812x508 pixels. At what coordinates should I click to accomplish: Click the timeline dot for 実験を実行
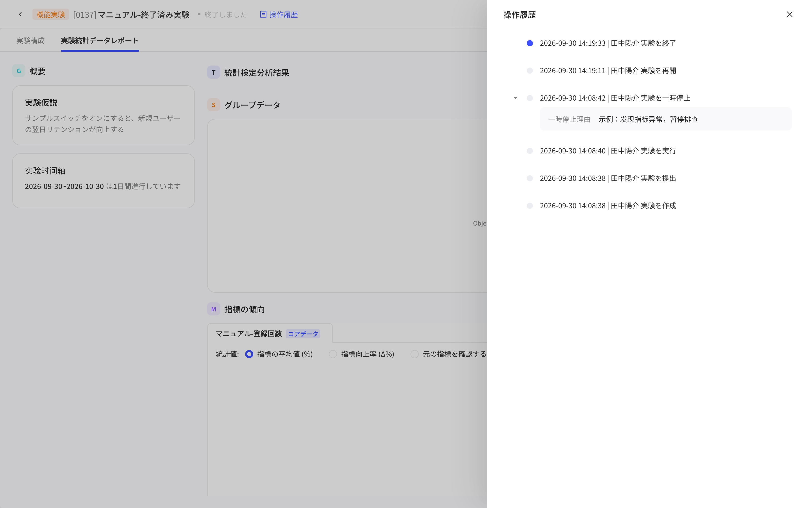tap(530, 151)
